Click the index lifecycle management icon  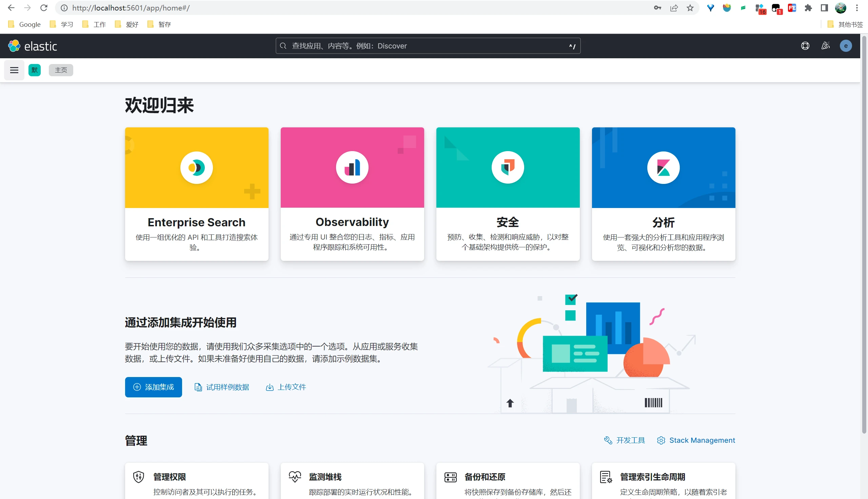[606, 477]
